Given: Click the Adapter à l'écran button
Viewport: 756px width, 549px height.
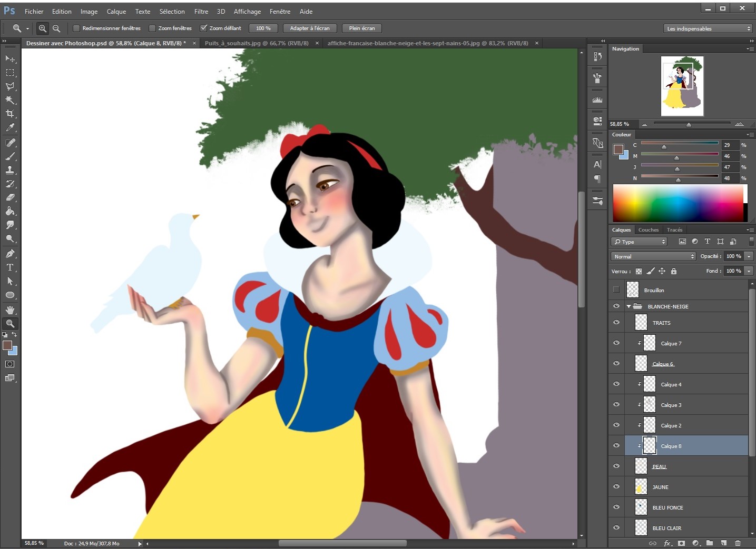Looking at the screenshot, I should 310,28.
